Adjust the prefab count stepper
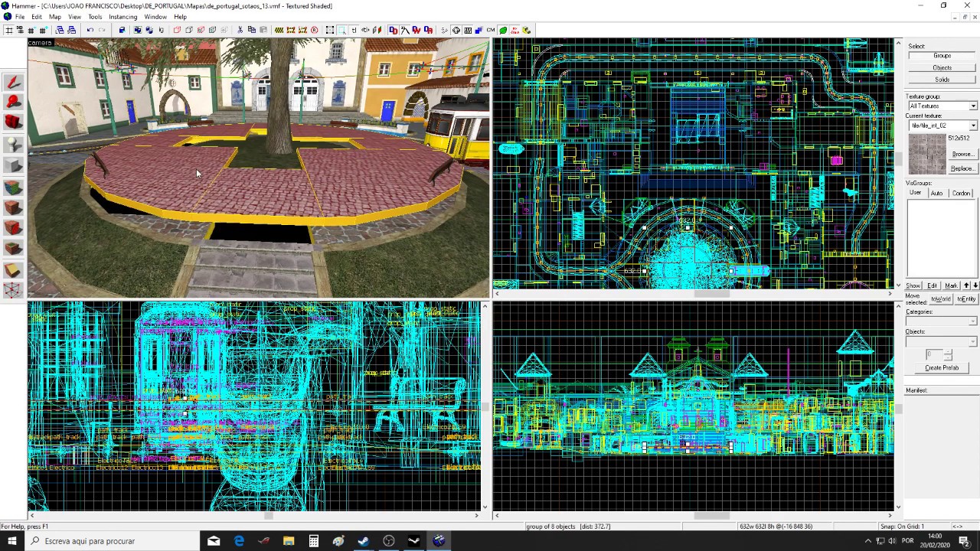Viewport: 980px width, 551px height. click(x=948, y=354)
